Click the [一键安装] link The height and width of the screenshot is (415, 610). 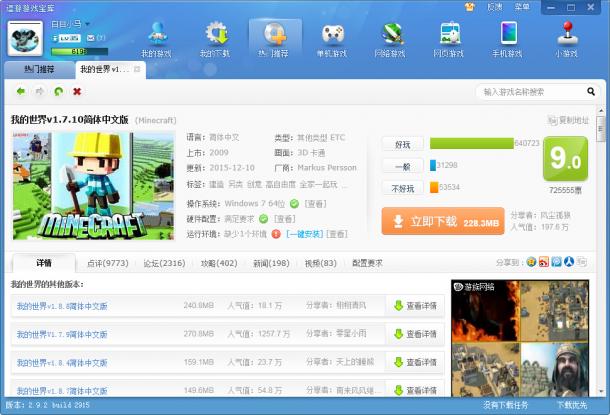[305, 234]
